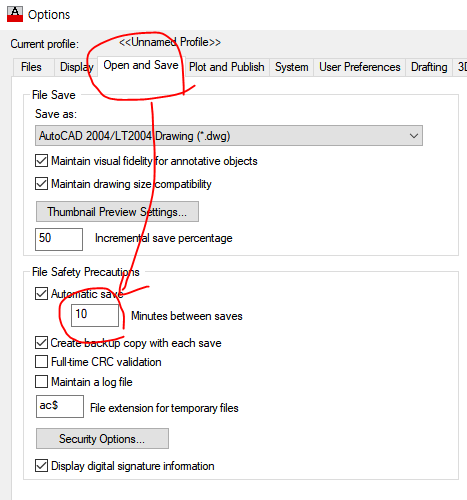Enable Full-time CRC validation
The width and height of the screenshot is (467, 500).
[x=41, y=362]
